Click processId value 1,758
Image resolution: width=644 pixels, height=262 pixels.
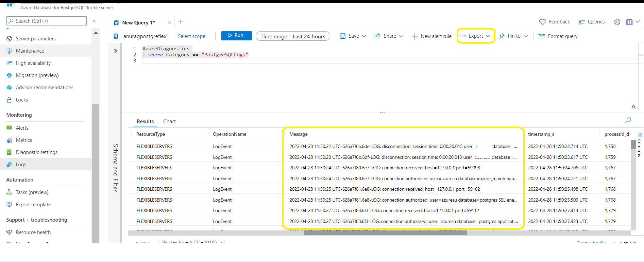click(610, 146)
